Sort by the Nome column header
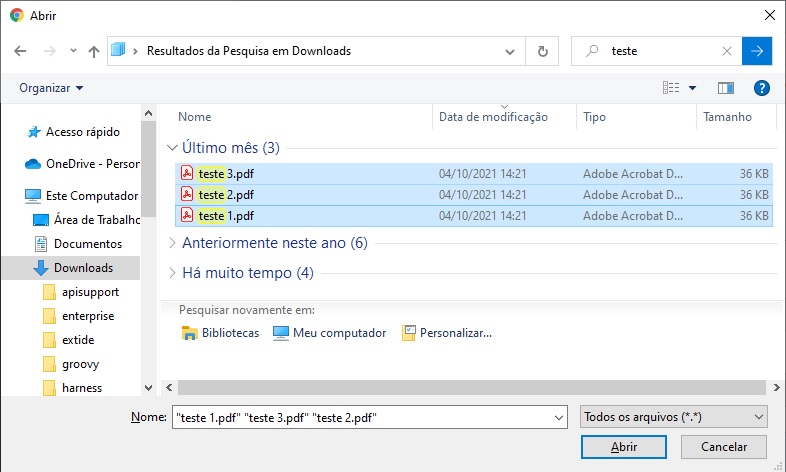This screenshot has width=786, height=472. [194, 117]
